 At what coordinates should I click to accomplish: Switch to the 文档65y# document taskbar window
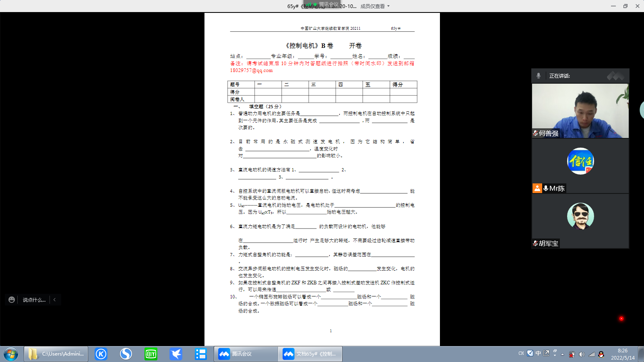[310, 354]
